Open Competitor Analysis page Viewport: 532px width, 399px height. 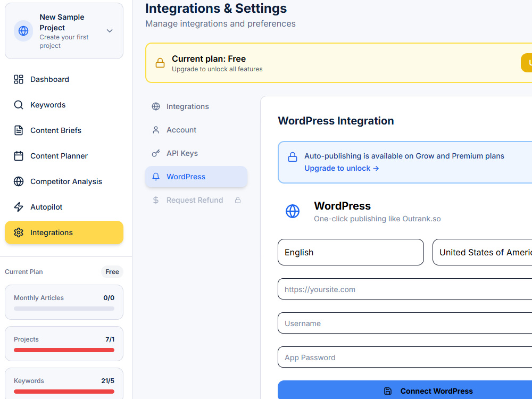tap(64, 181)
